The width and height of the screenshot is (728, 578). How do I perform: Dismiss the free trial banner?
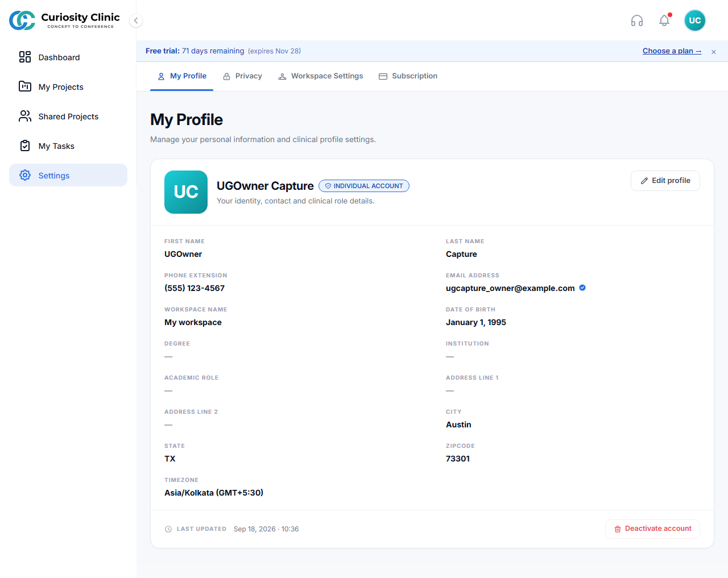714,52
